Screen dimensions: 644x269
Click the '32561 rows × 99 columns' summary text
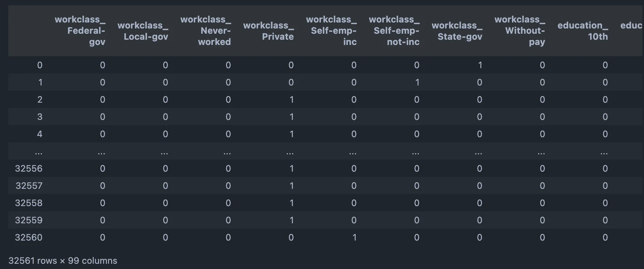coord(63,261)
